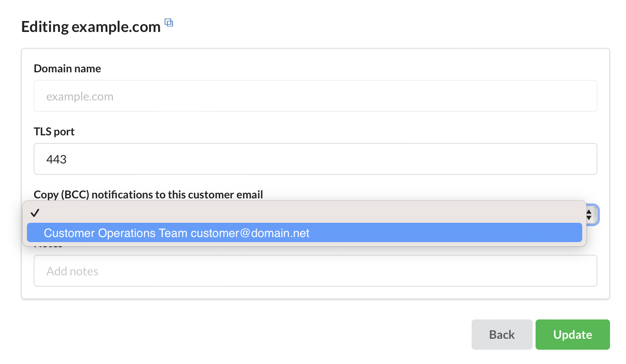Choose the blank checked option in dropdown
Screen dimensions: 626x364
coord(304,213)
